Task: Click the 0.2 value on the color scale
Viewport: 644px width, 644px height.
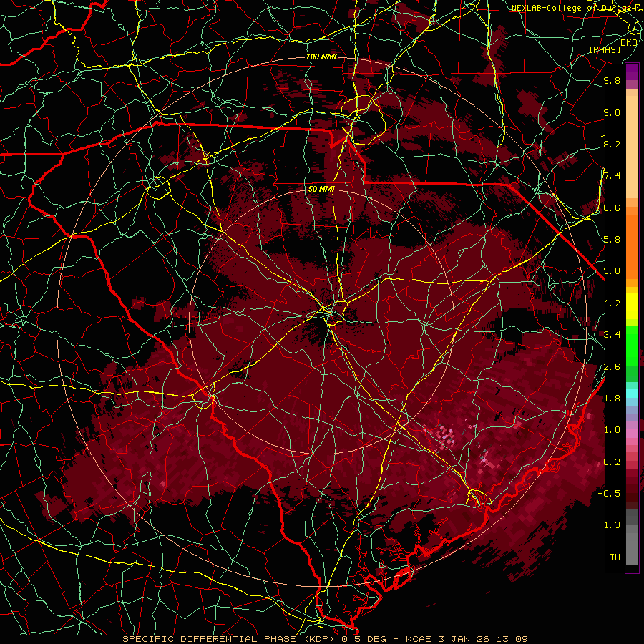Action: pos(612,462)
